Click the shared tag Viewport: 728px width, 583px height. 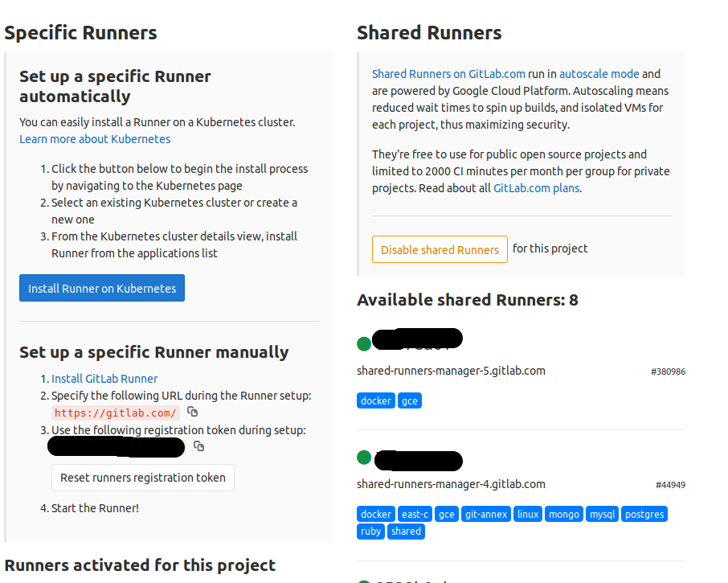(x=407, y=531)
